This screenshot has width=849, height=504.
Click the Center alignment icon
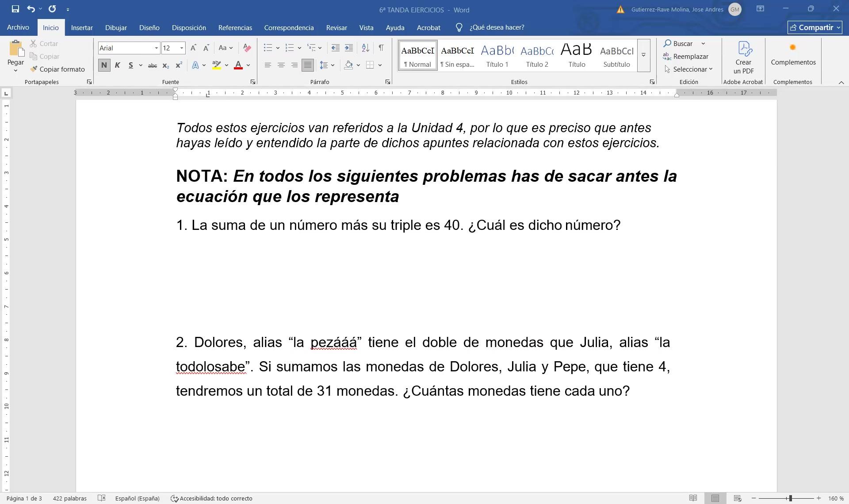click(x=281, y=65)
